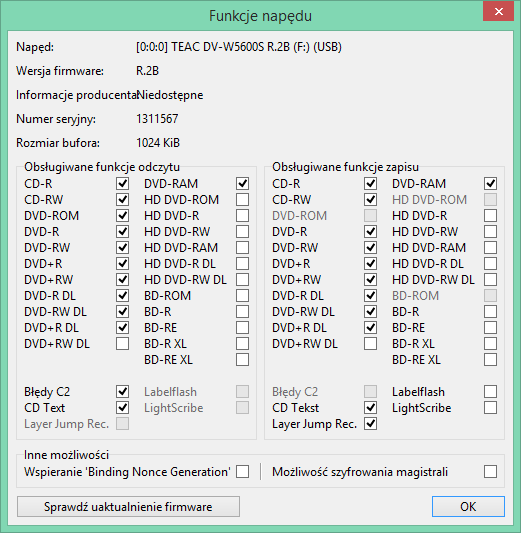Close the Funkcje napędu dialog
This screenshot has height=533, width=521.
(x=498, y=12)
